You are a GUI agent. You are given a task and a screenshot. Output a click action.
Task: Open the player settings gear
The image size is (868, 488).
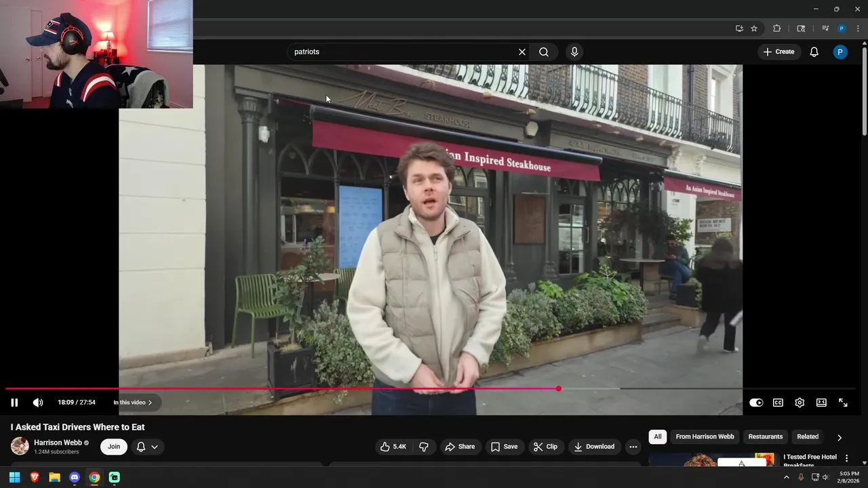(800, 403)
